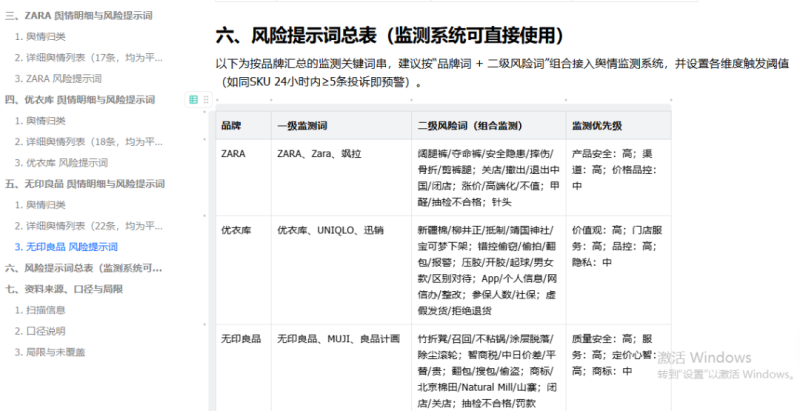The image size is (800, 411).
Task: Select the brand cell 优衣库 in the table
Action: [x=243, y=270]
